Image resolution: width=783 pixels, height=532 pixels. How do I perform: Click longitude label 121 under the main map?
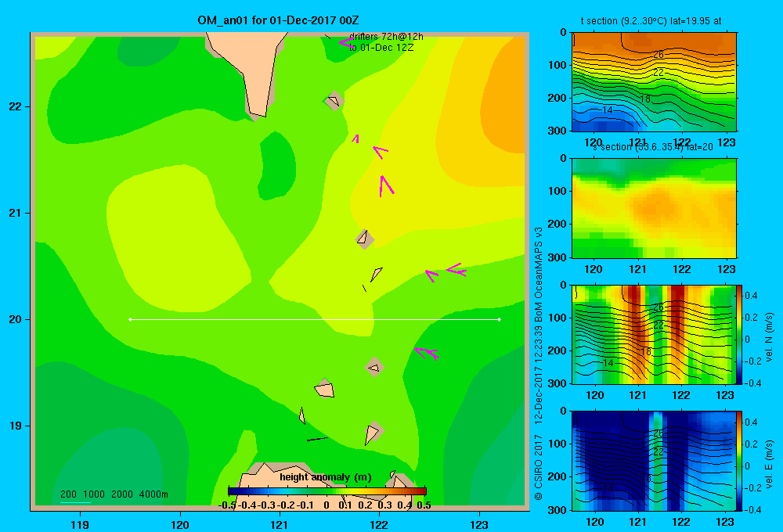pyautogui.click(x=280, y=524)
